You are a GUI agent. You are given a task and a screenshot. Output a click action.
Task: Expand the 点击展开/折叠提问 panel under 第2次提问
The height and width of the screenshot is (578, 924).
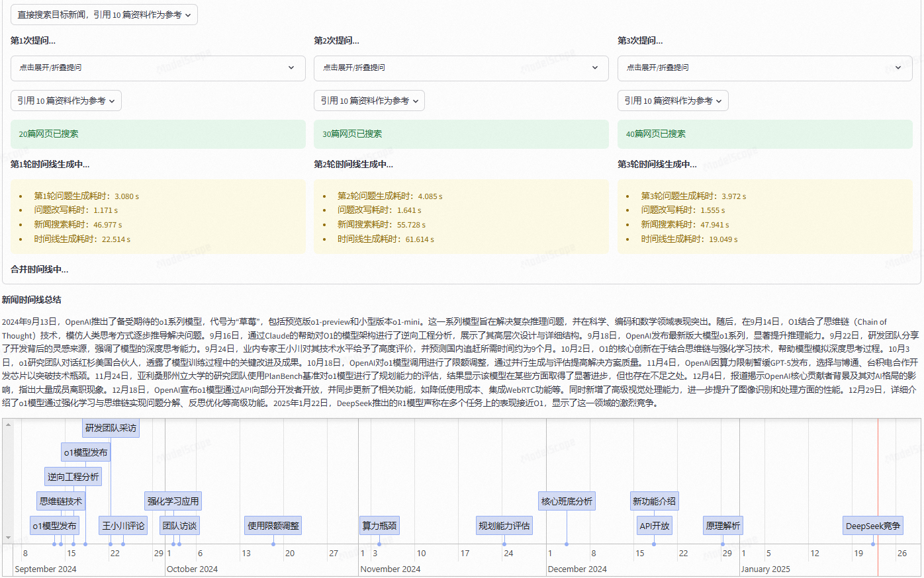461,68
